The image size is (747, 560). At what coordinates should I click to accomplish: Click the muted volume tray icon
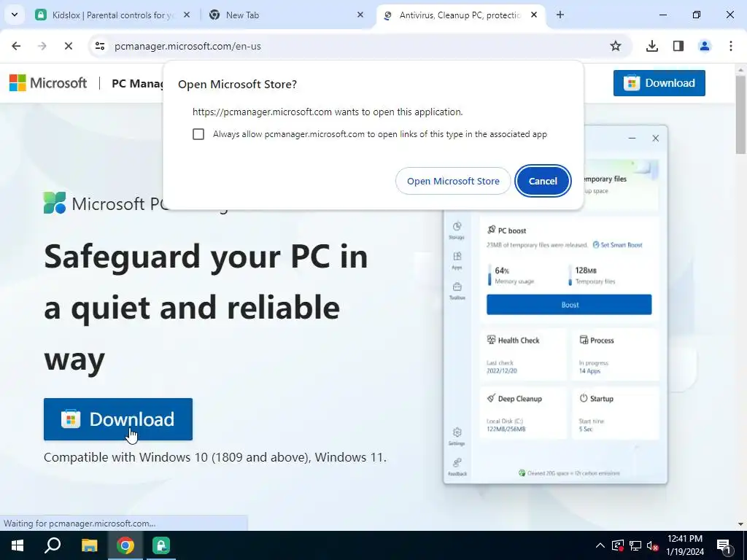tap(653, 545)
